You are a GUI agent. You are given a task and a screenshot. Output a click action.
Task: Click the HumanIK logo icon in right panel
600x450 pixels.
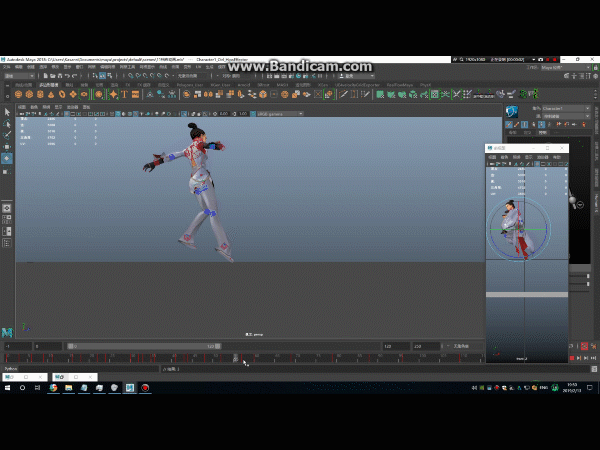coord(512,111)
